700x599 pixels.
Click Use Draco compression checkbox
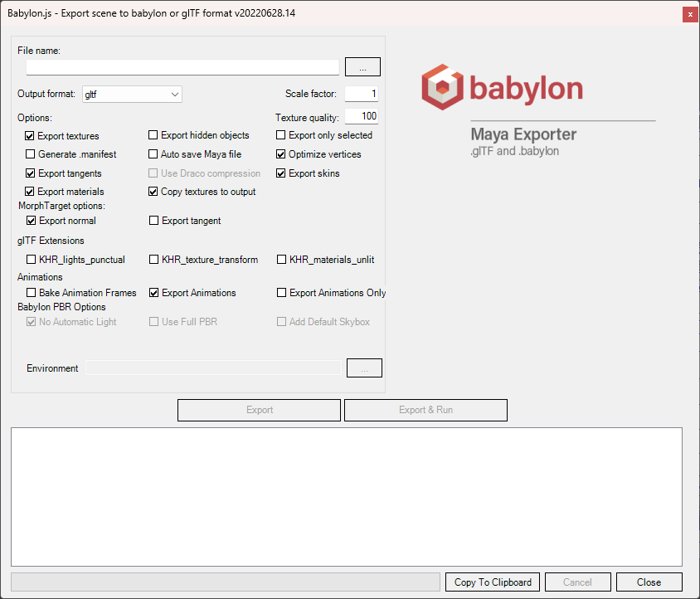click(x=153, y=173)
